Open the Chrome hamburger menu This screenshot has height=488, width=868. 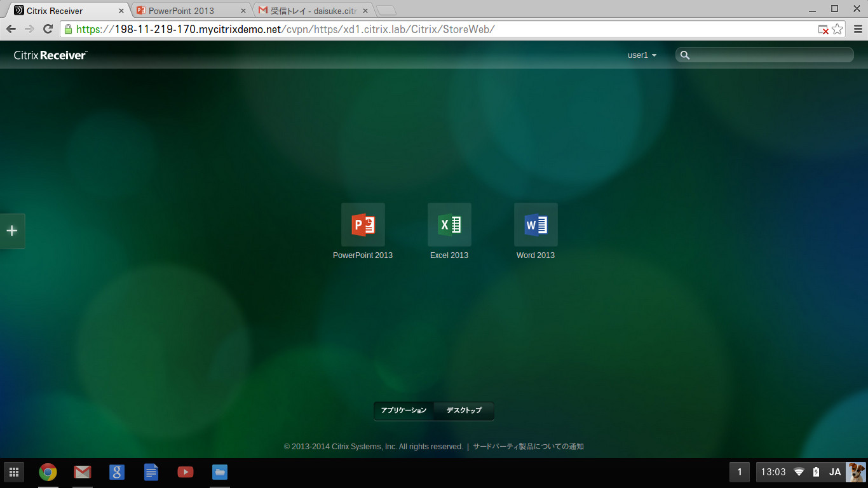pos(857,29)
